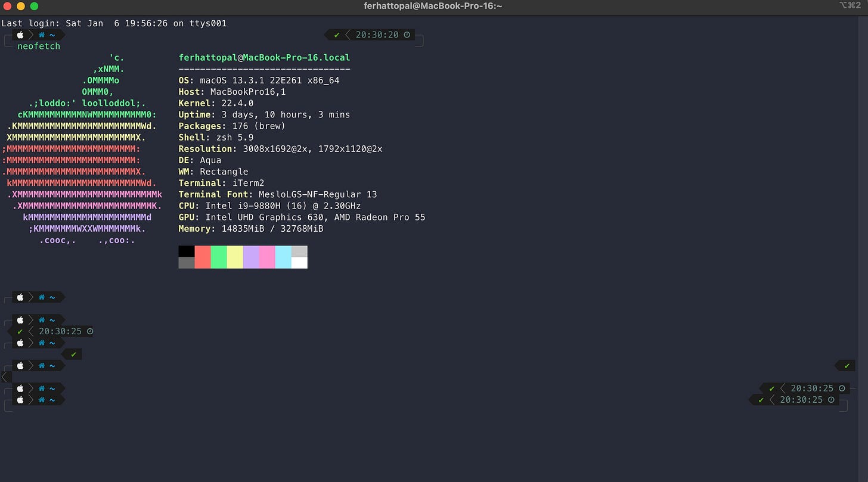Click the cyan color block in palette
Screen dimensions: 868x482
(x=283, y=257)
